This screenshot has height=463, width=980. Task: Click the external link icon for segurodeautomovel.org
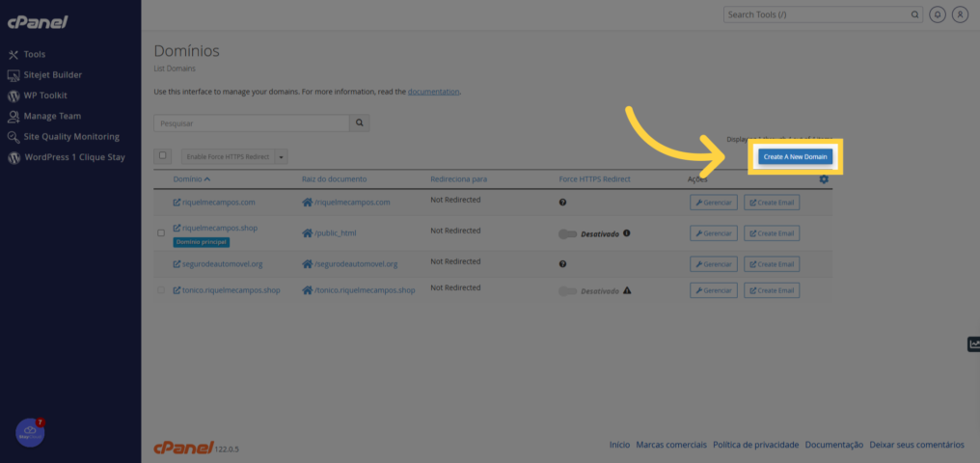(177, 264)
